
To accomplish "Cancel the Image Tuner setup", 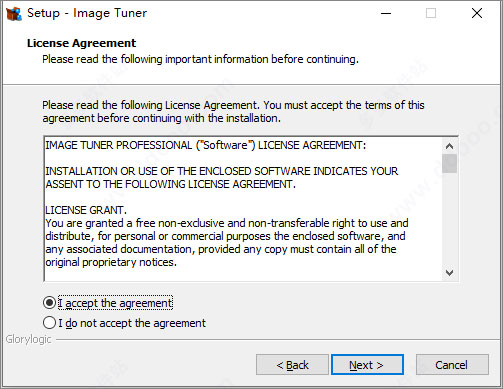I will click(452, 365).
